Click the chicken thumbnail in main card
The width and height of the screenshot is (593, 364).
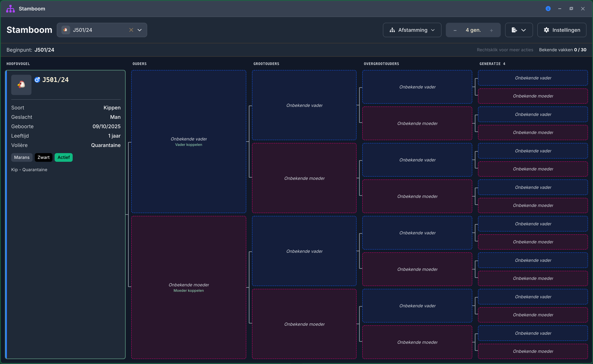[x=21, y=85]
